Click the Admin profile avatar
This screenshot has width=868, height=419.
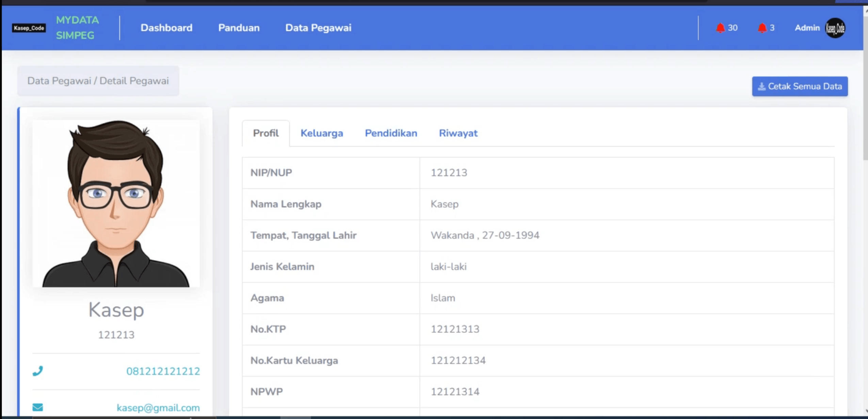pyautogui.click(x=835, y=28)
